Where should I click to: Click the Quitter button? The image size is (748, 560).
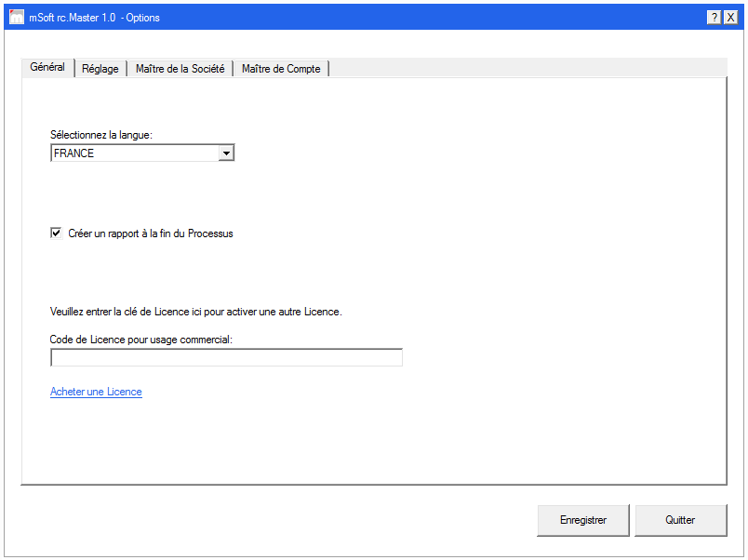(680, 520)
